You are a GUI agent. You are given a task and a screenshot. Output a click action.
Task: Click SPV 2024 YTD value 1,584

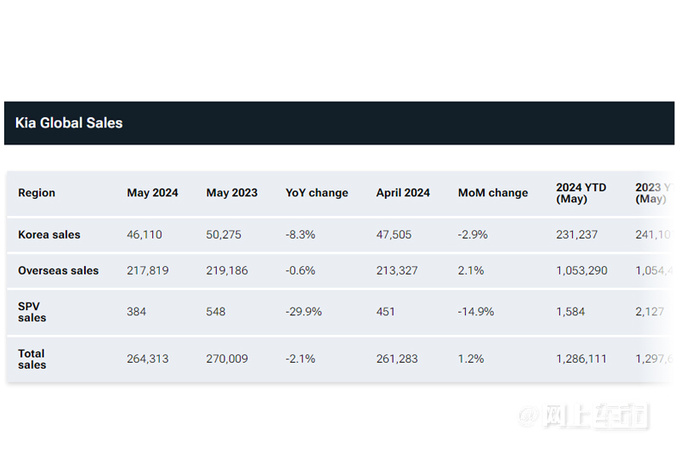pyautogui.click(x=570, y=312)
